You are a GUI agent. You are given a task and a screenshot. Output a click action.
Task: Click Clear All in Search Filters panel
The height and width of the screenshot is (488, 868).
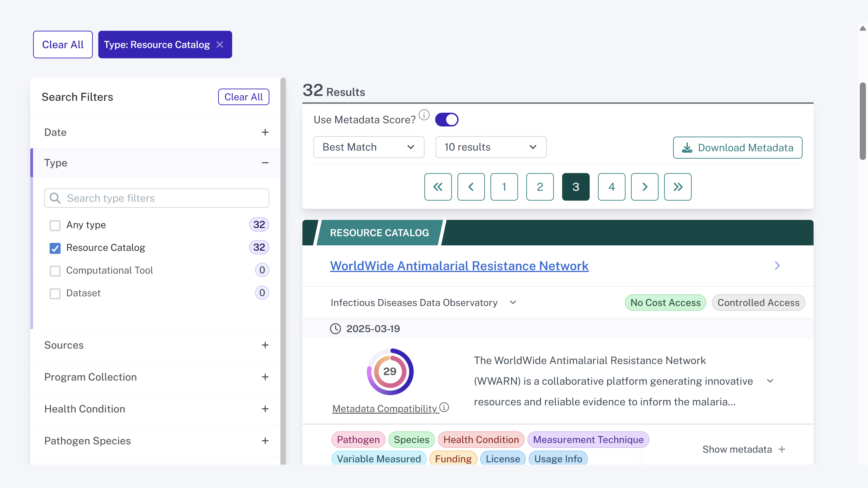click(244, 97)
